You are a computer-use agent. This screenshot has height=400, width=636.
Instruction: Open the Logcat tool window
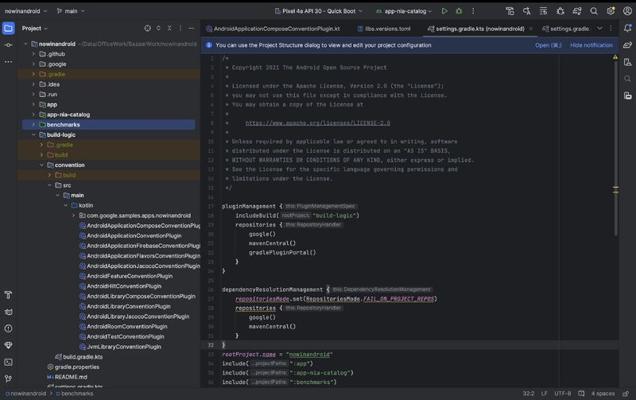8,312
